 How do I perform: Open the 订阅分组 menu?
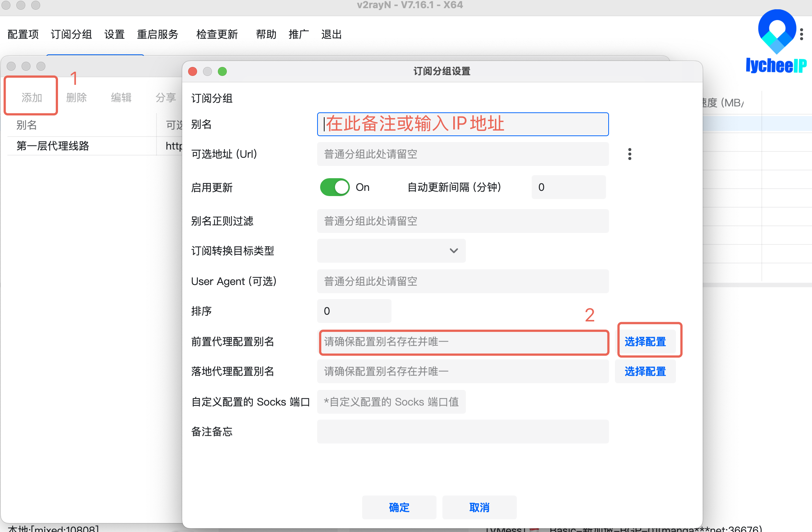(71, 35)
